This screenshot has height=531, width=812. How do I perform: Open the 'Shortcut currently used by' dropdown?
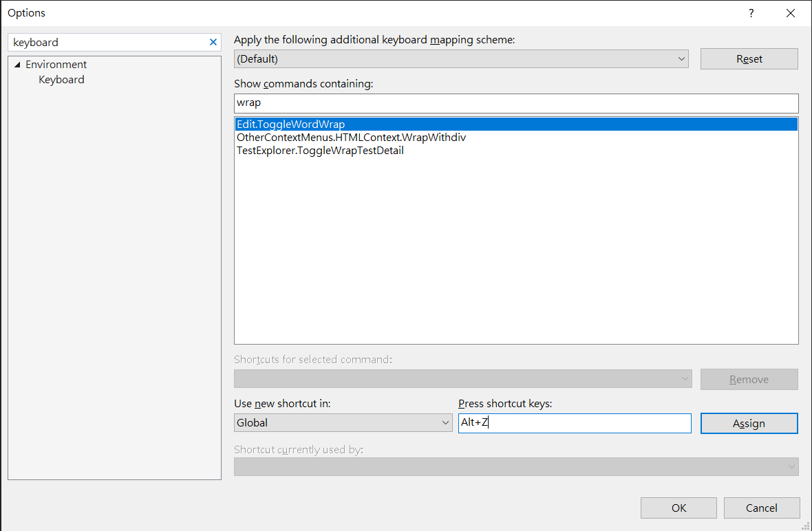[516, 467]
